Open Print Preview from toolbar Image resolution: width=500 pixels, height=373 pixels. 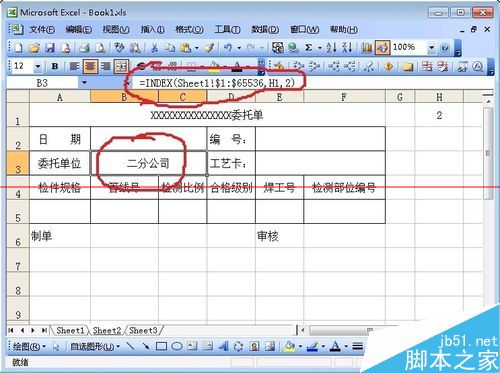pyautogui.click(x=100, y=48)
